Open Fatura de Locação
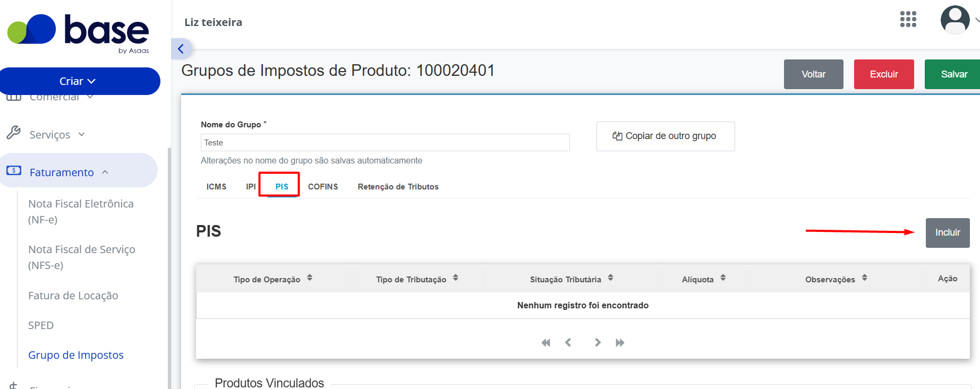The height and width of the screenshot is (389, 980). (73, 296)
